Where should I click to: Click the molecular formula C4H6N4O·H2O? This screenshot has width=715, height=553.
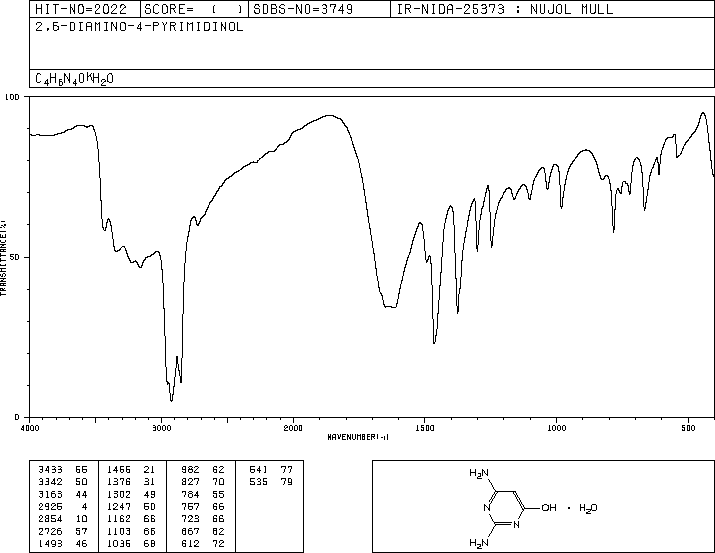[74, 79]
